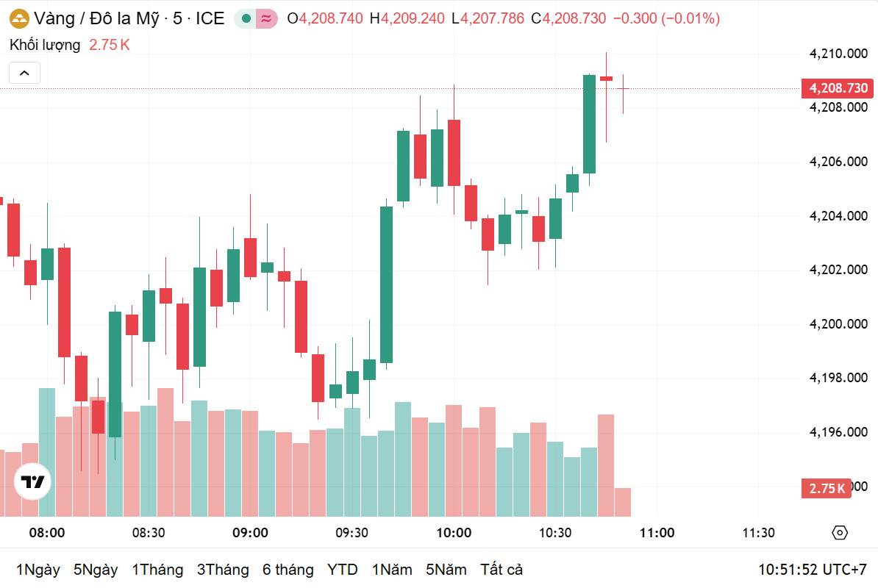Select the 1Ngày time range

38,570
